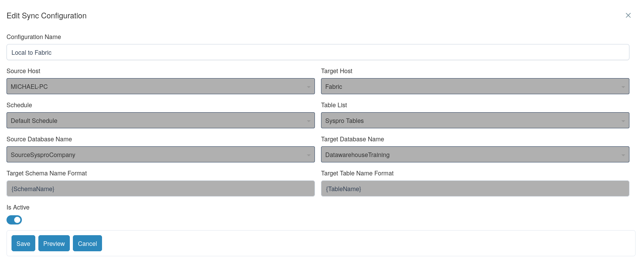Click the Target Host dropdown arrow
The height and width of the screenshot is (262, 644).
tap(623, 87)
